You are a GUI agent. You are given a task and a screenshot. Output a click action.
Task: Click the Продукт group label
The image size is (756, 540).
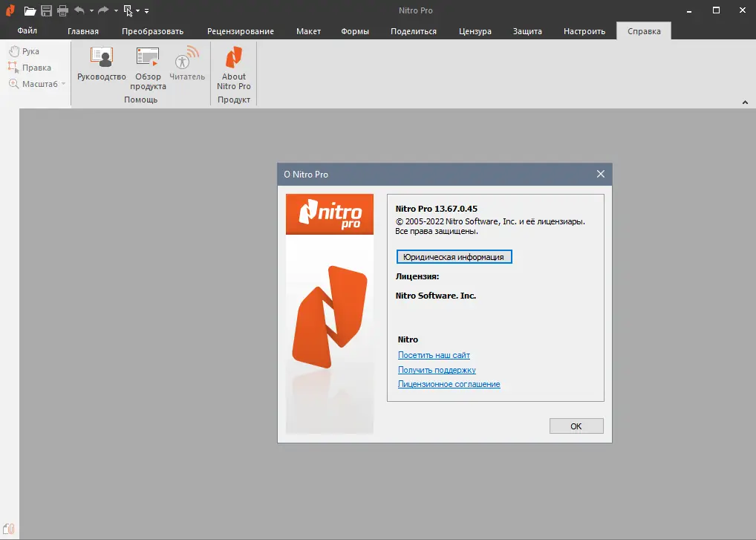click(234, 100)
